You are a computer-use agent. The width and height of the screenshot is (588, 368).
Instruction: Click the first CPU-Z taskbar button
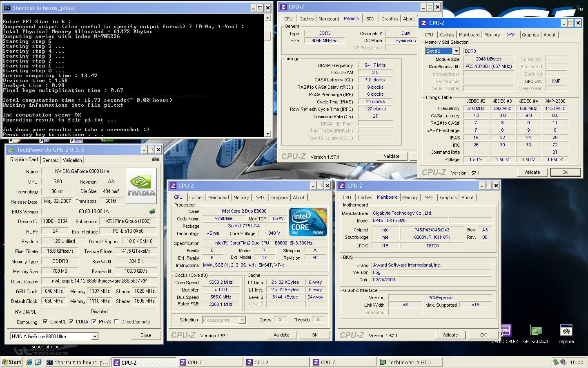point(144,362)
